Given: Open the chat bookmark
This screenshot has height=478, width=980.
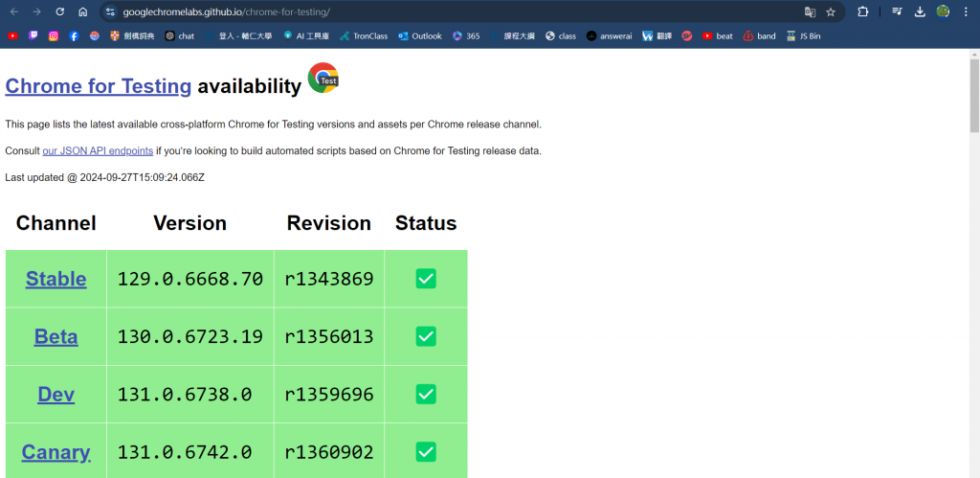Looking at the screenshot, I should (x=179, y=36).
